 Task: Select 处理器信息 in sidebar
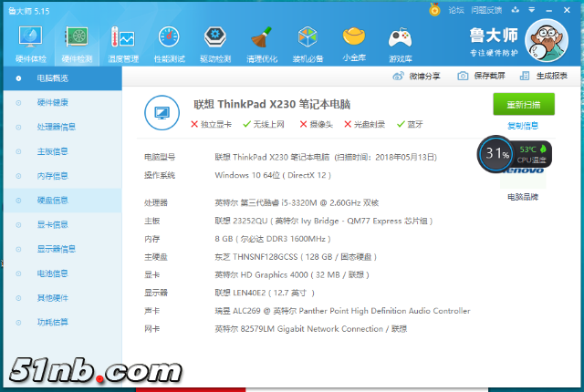click(56, 127)
